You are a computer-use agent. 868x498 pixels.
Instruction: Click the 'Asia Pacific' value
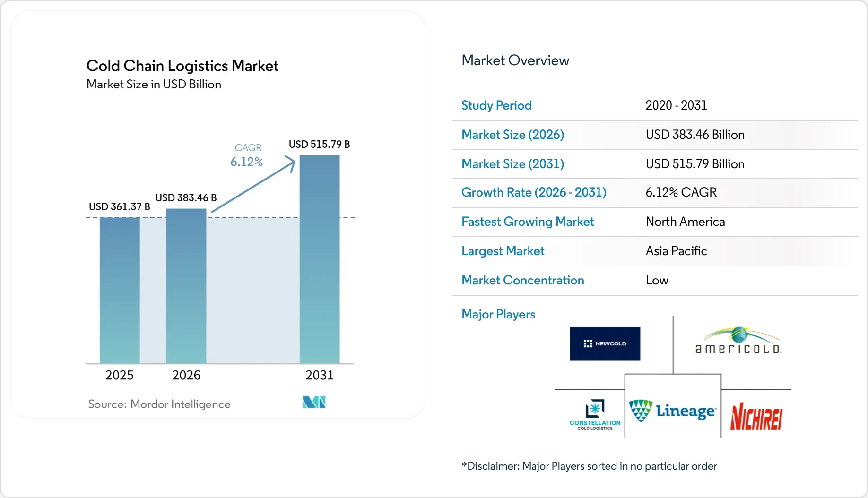[677, 251]
